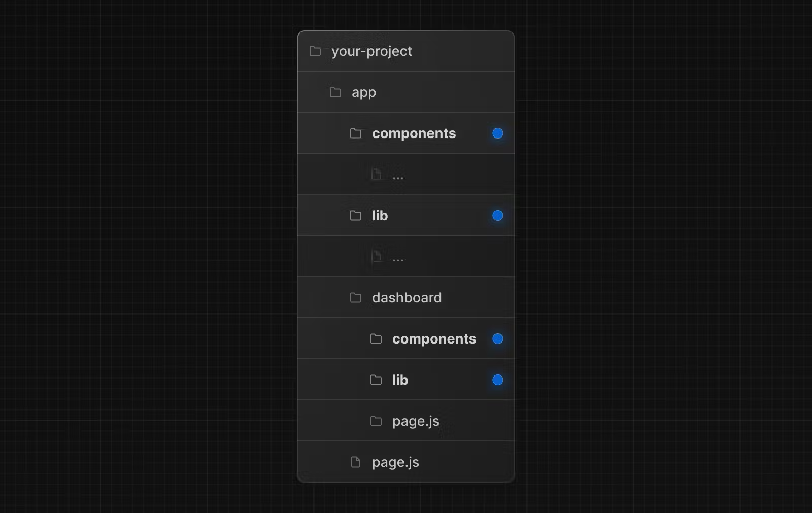Open the dashboard folder label
The height and width of the screenshot is (513, 812).
(407, 298)
